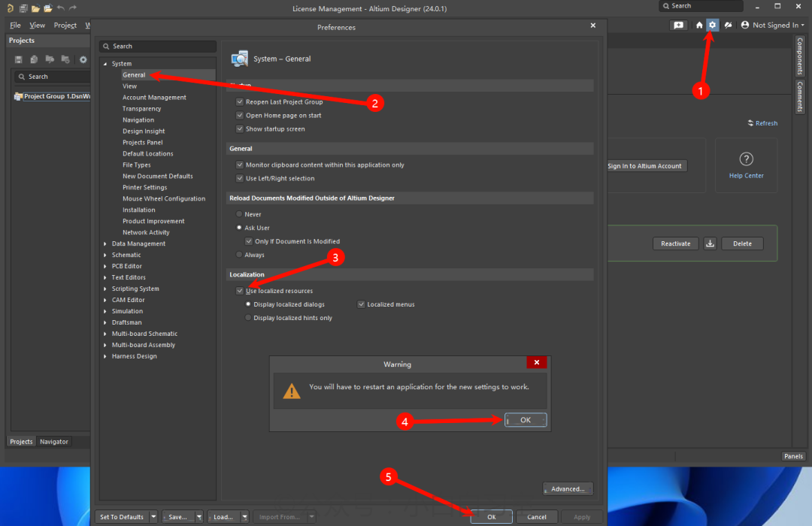
Task: Toggle Show startup screen checkbox
Action: point(240,129)
